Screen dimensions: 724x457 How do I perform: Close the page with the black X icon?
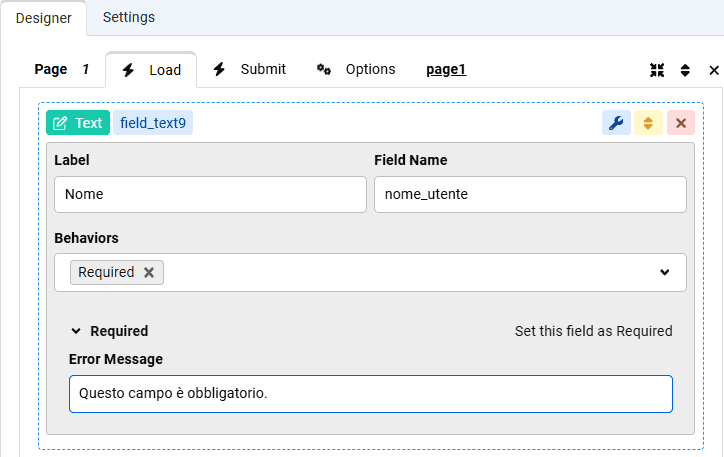click(x=713, y=70)
